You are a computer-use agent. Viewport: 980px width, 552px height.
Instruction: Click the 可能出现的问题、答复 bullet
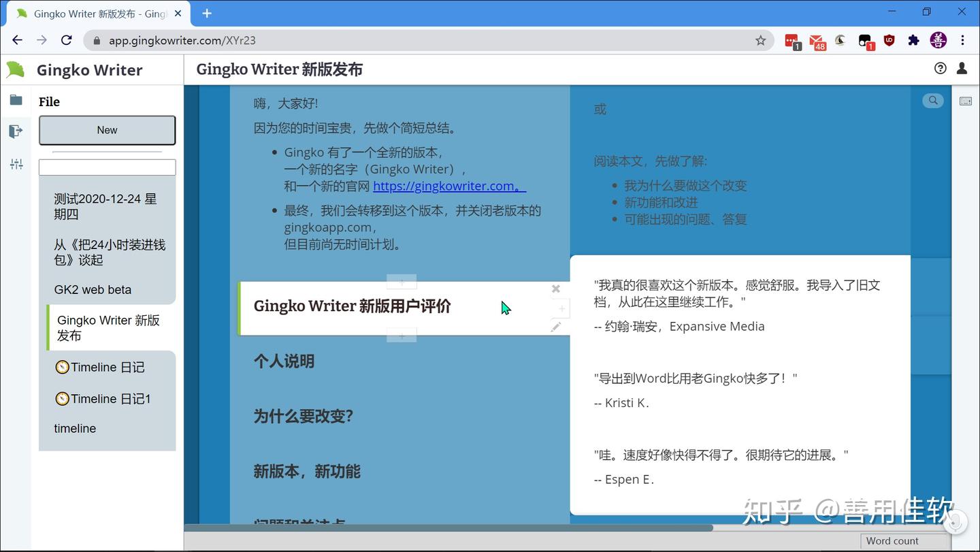(685, 219)
